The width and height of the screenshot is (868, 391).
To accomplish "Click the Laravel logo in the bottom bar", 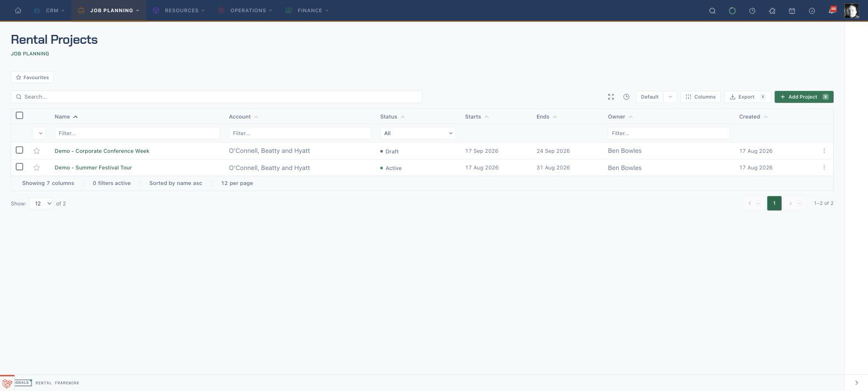I will (7, 383).
